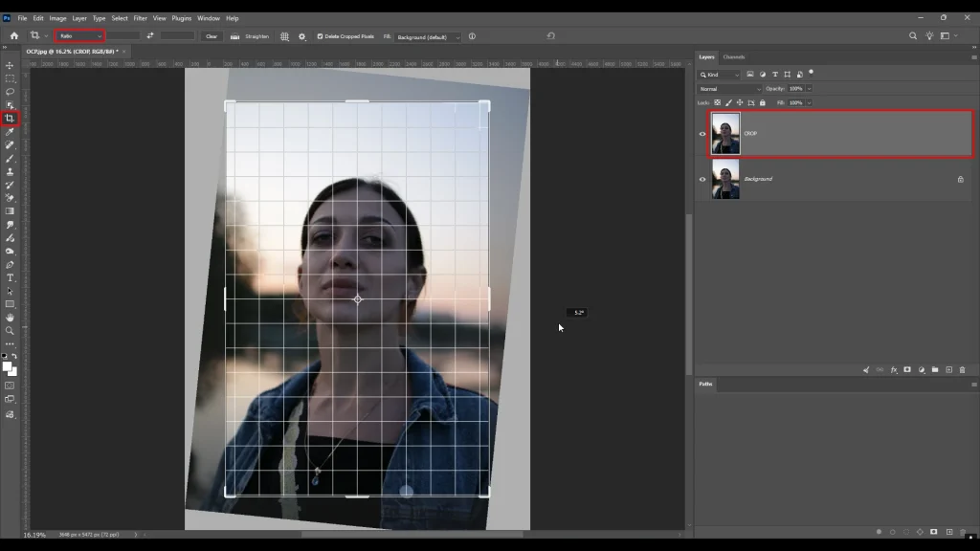This screenshot has height=551, width=980.
Task: Create a new group folder in Layers
Action: (x=935, y=370)
